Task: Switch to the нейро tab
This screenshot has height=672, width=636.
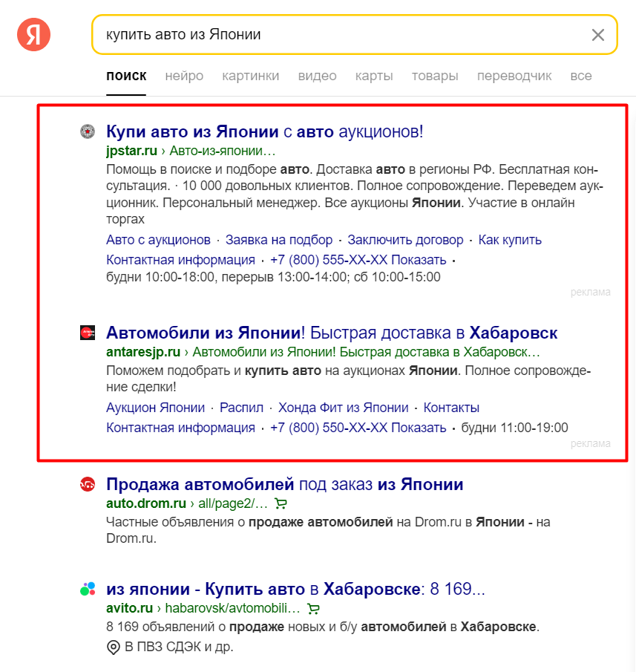Action: pyautogui.click(x=184, y=76)
